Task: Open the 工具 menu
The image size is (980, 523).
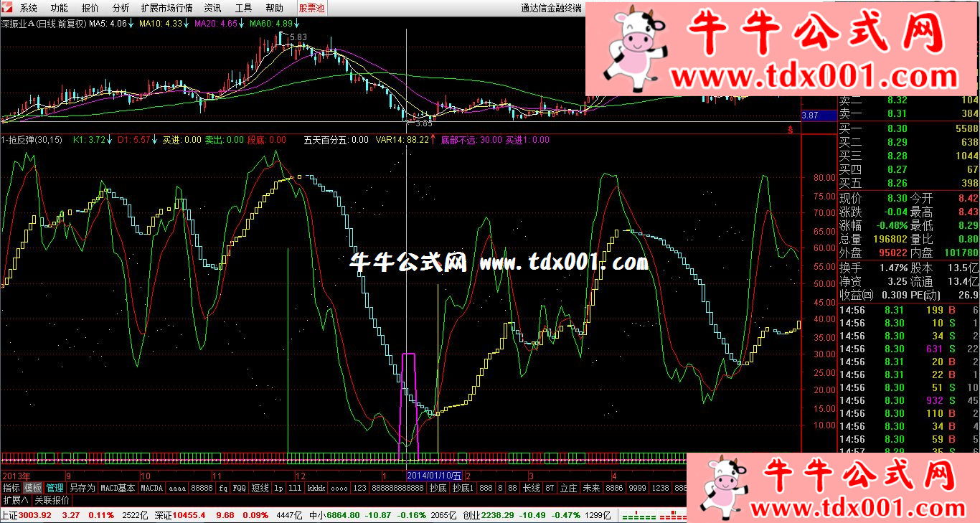Action: click(244, 9)
